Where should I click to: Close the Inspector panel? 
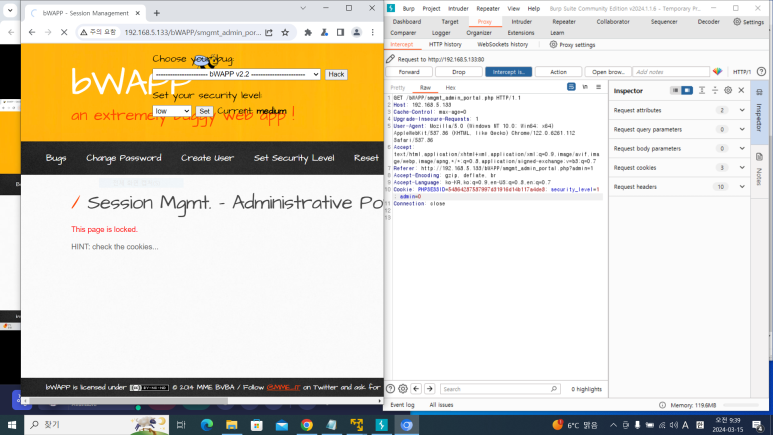click(x=741, y=91)
